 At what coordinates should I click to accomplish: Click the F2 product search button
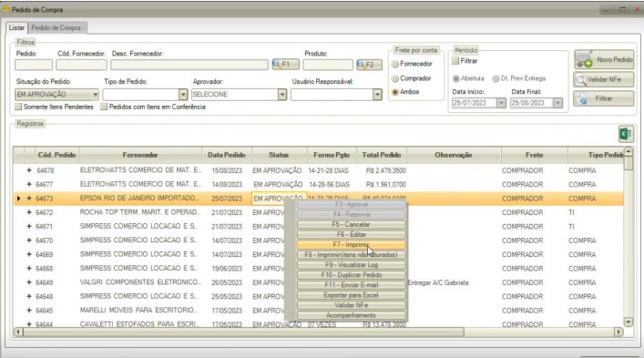pos(369,65)
